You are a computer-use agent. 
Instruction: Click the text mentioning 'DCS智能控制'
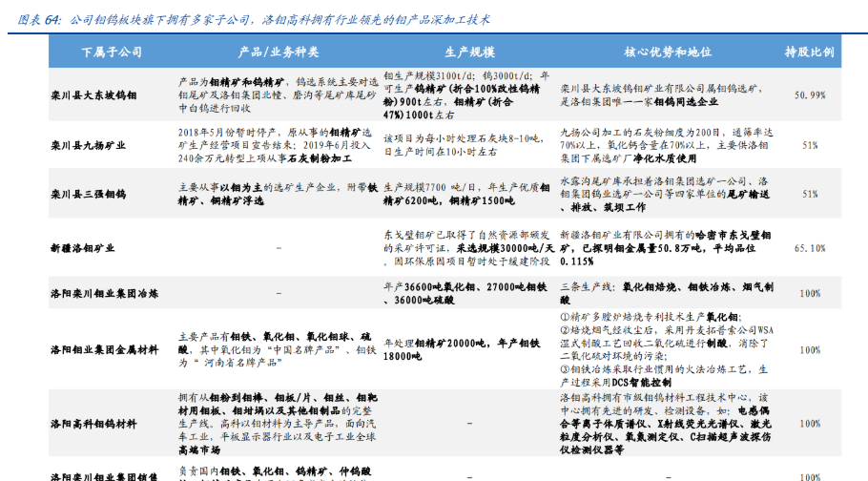664,376
